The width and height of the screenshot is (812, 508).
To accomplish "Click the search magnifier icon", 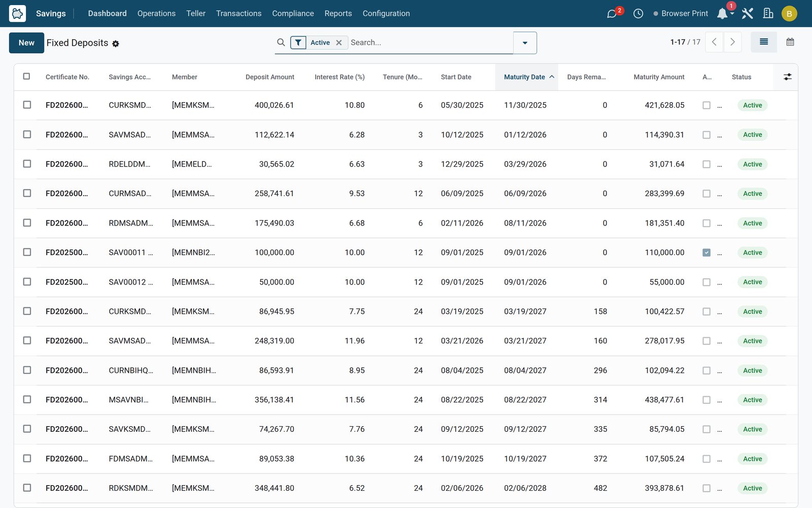I will pyautogui.click(x=281, y=43).
